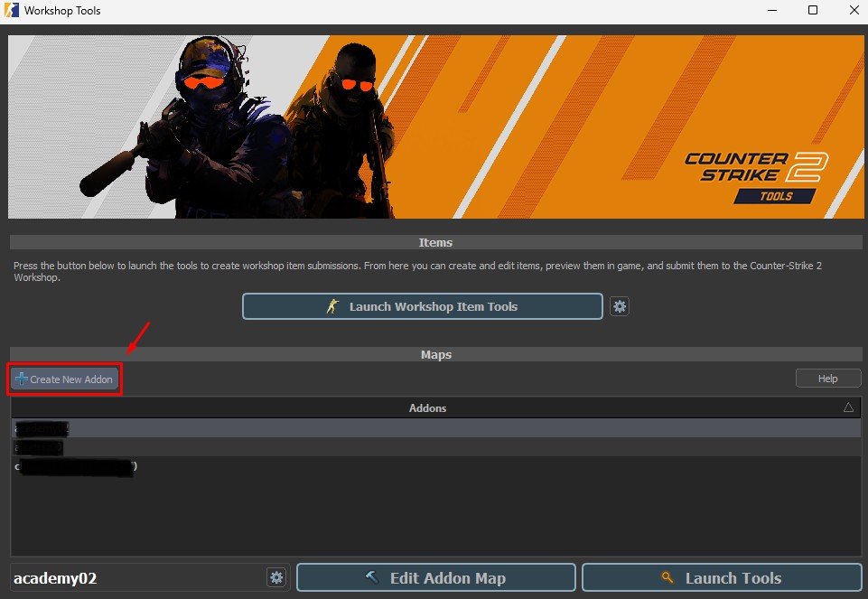Click the Counter-Strike 2 Tools banner image
The height and width of the screenshot is (599, 868).
[x=435, y=126]
